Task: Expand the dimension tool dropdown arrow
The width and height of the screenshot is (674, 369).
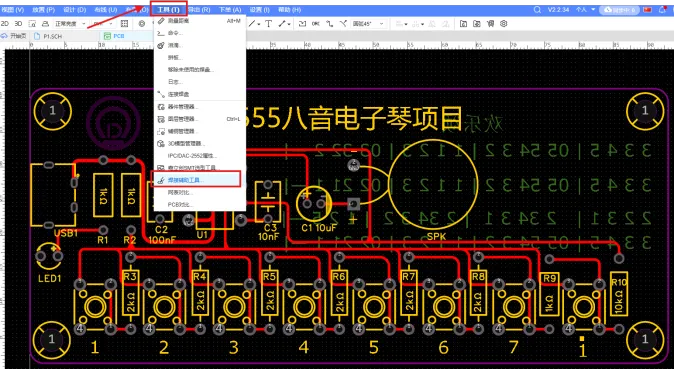Action: (289, 24)
